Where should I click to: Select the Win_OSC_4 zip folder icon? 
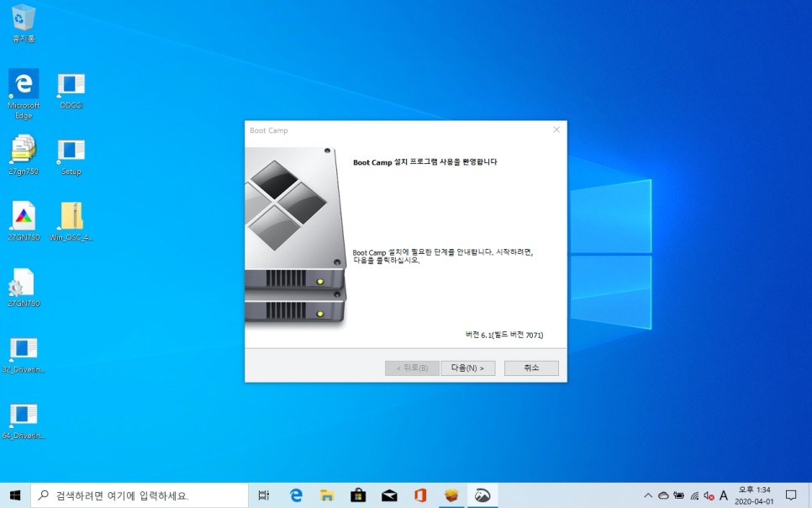click(71, 221)
